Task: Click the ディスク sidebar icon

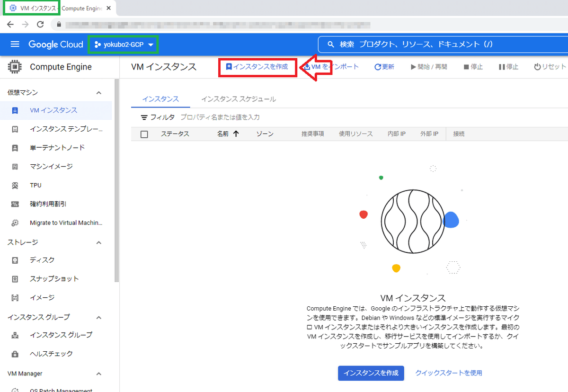Action: pos(15,260)
